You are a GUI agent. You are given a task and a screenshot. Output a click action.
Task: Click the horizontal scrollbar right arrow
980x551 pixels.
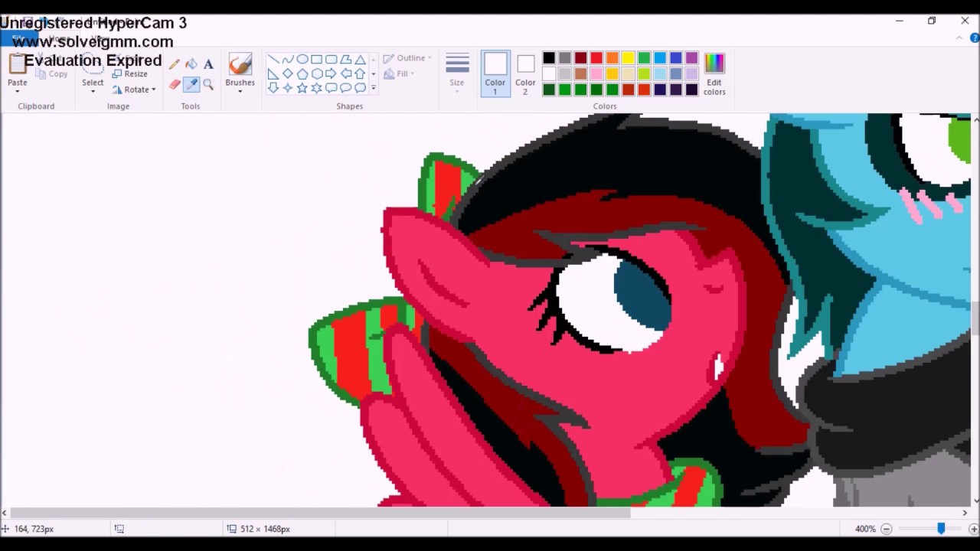965,513
